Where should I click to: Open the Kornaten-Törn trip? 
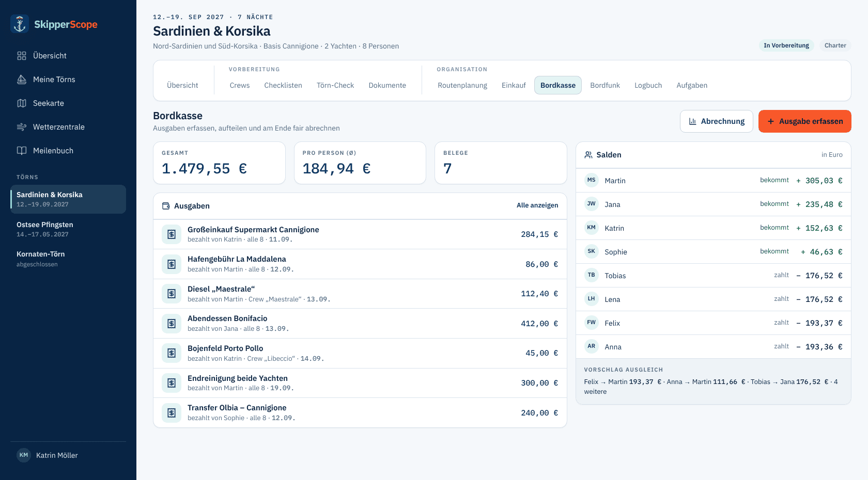(x=68, y=259)
